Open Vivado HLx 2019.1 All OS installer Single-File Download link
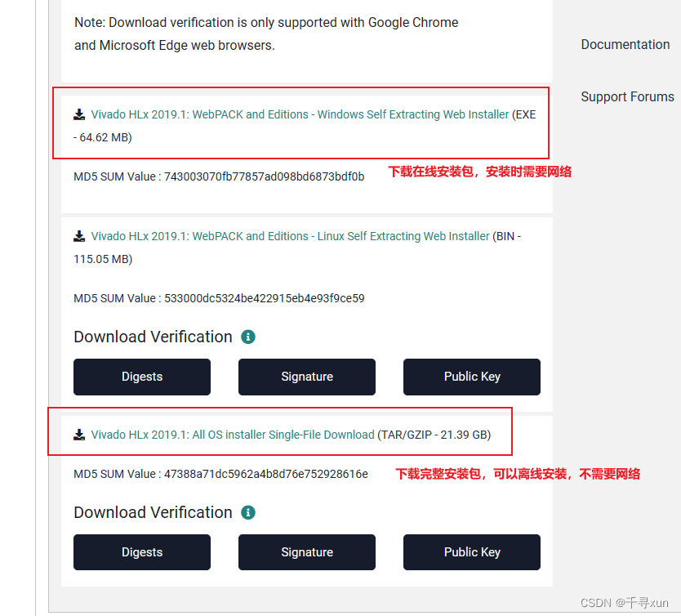The height and width of the screenshot is (616, 681). pos(233,435)
